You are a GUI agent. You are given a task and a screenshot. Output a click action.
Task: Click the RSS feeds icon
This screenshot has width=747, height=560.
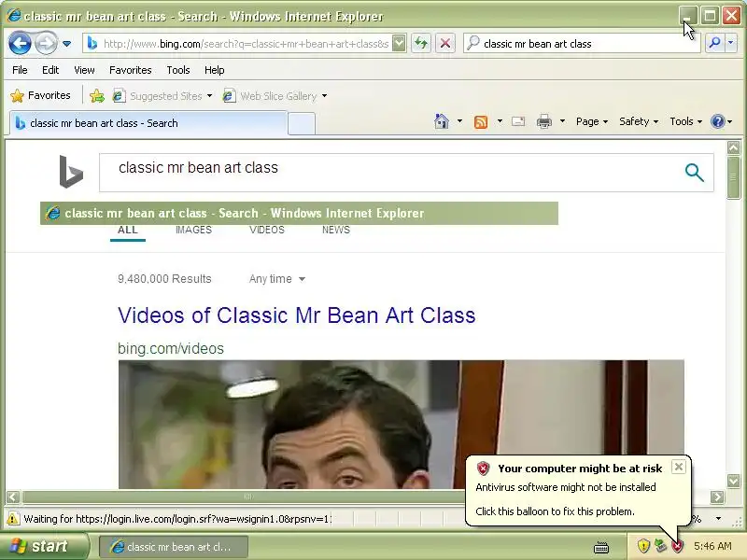point(481,122)
